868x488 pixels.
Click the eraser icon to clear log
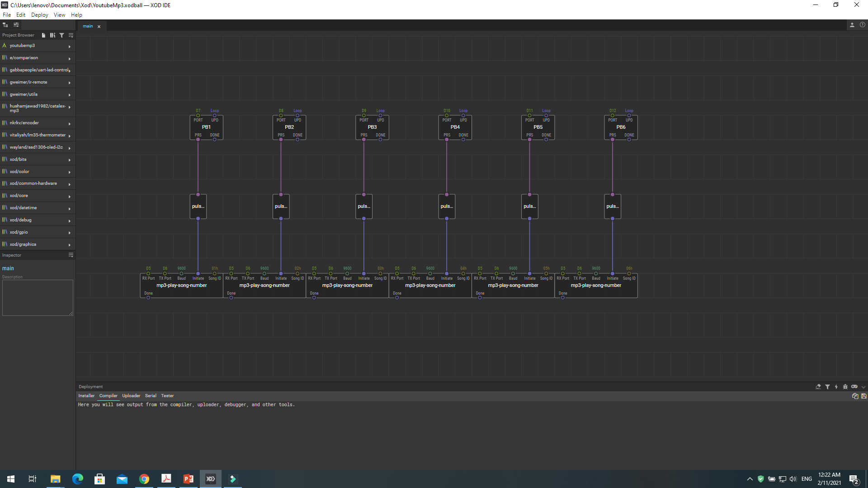(818, 387)
